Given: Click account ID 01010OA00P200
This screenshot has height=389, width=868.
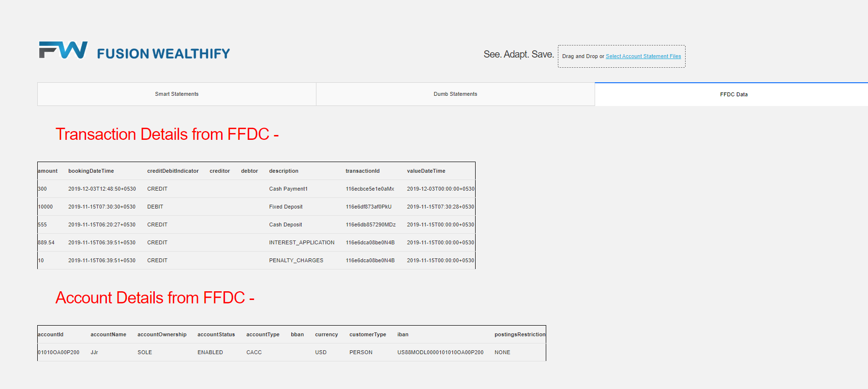Looking at the screenshot, I should click(x=59, y=352).
